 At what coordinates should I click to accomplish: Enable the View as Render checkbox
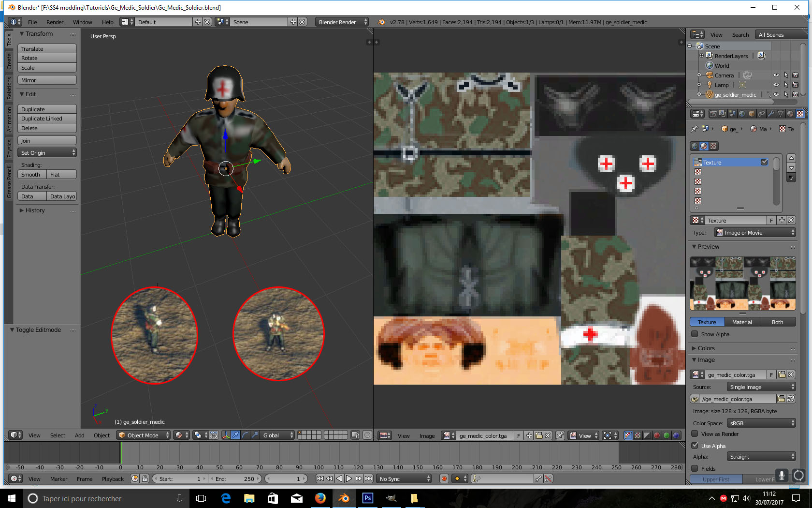pyautogui.click(x=695, y=433)
